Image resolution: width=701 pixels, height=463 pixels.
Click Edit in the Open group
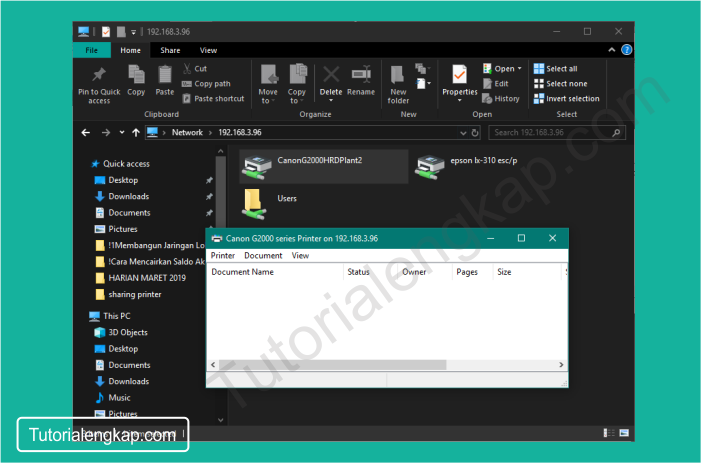point(496,84)
